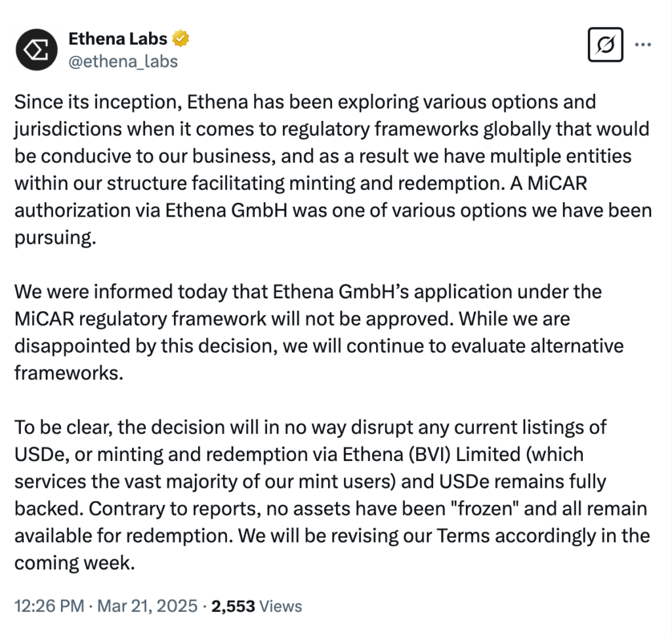The width and height of the screenshot is (672, 635).
Task: Click the Mar 21, 2025 date
Action: [148, 605]
